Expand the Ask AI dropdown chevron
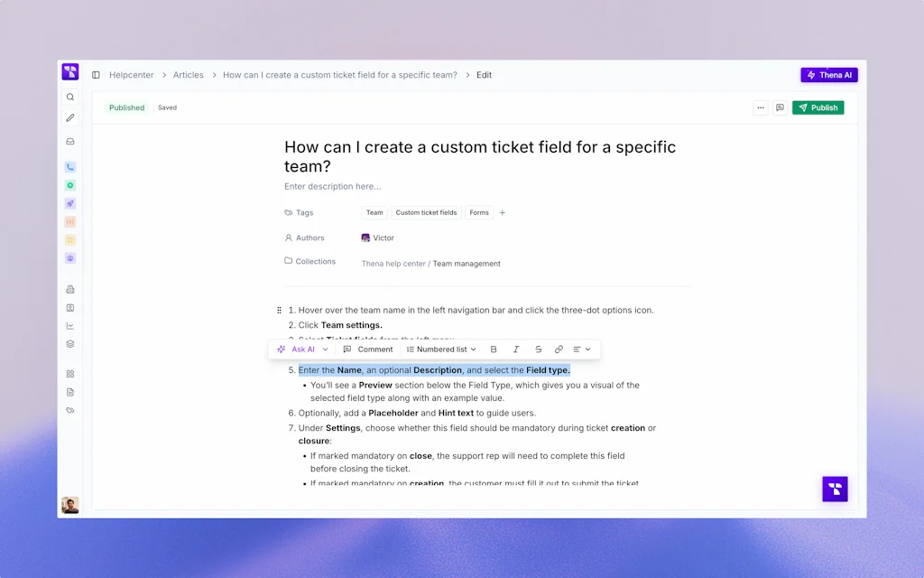This screenshot has width=924, height=578. 325,349
